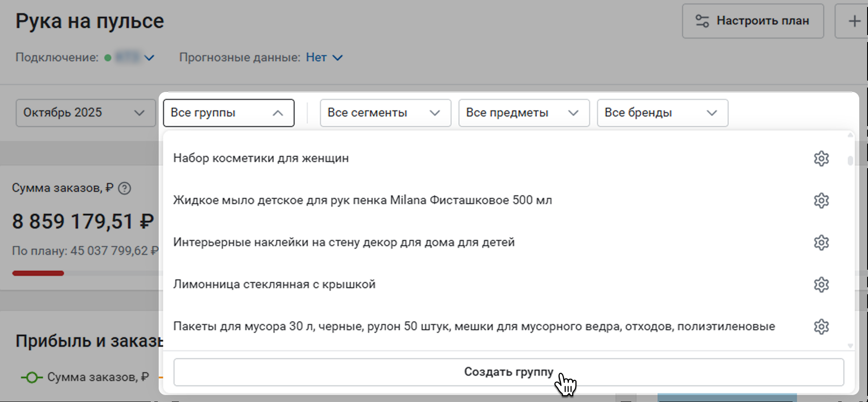
Task: Select Набор косметики для женщин group
Action: [x=261, y=158]
